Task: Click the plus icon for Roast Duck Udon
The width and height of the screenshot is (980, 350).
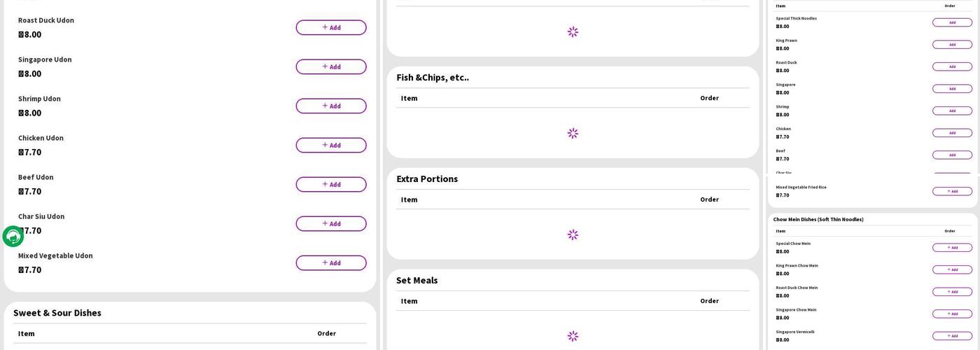Action: (325, 27)
